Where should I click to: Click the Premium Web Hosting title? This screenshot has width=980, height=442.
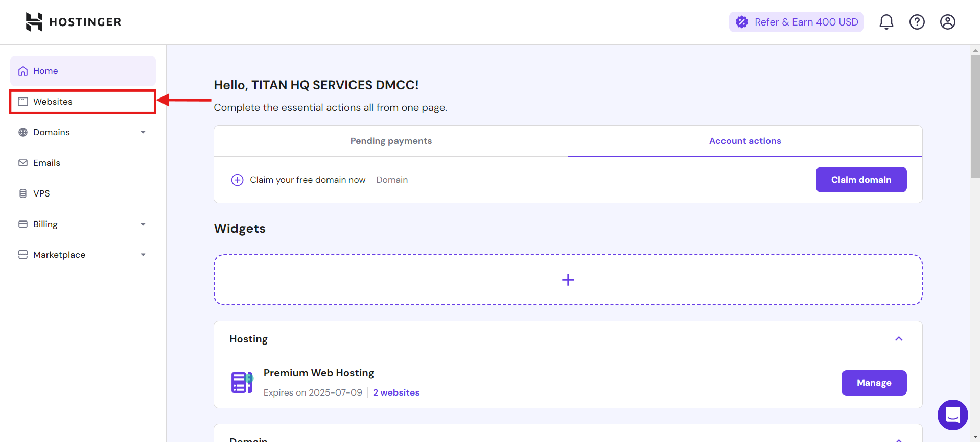point(319,373)
